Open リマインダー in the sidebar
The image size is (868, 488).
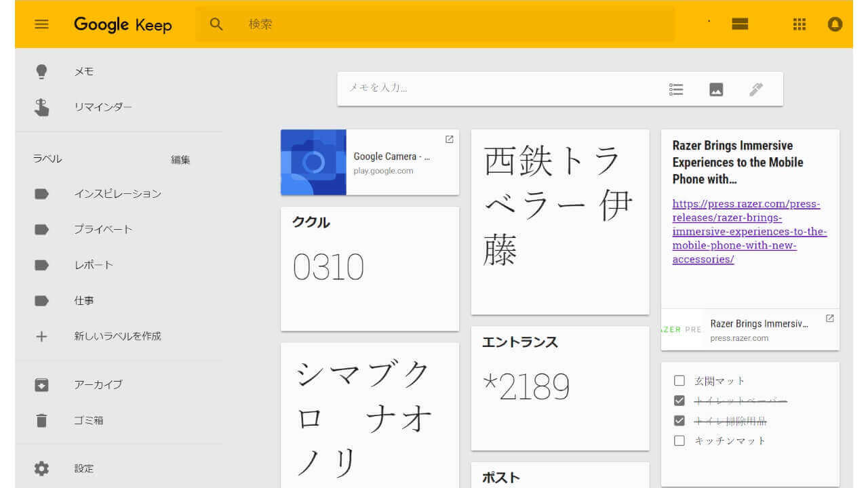[x=103, y=107]
